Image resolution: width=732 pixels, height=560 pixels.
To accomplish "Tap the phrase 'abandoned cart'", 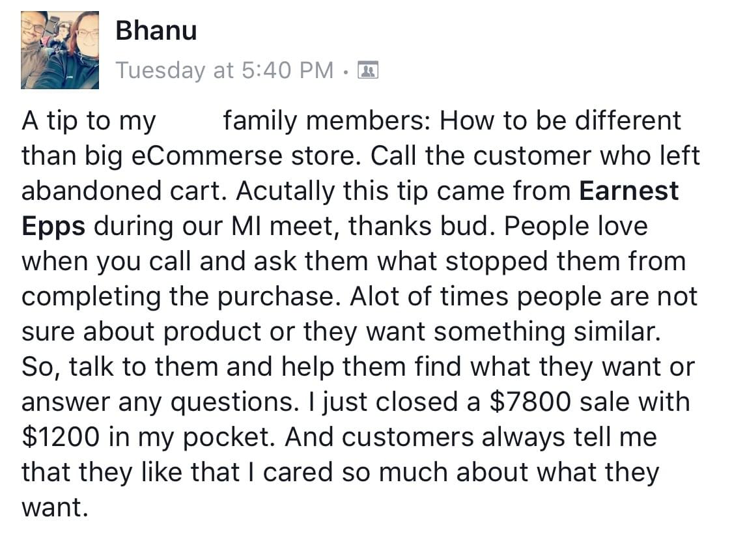I will coord(124,191).
